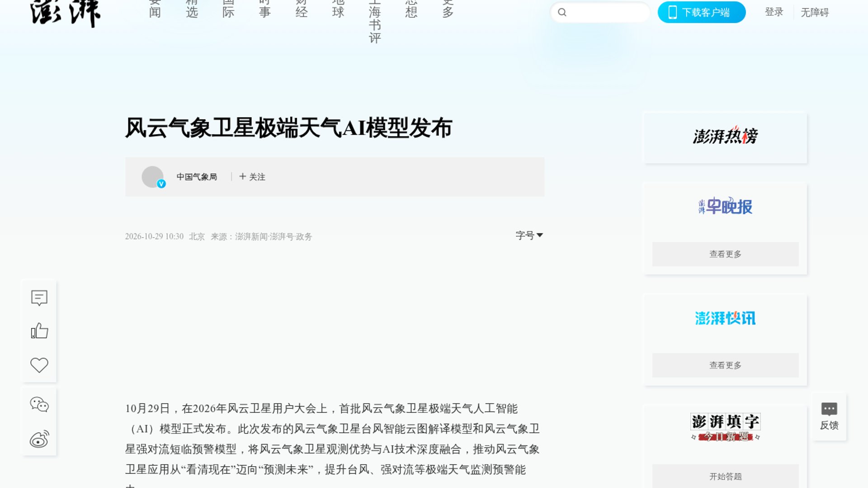
Task: Favorite the article with the heart icon
Action: tap(39, 365)
